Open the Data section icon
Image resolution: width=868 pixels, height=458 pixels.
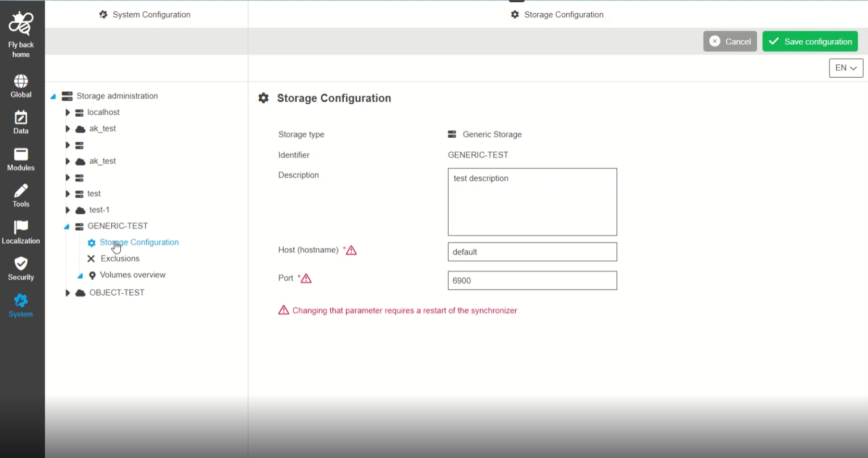tap(21, 118)
